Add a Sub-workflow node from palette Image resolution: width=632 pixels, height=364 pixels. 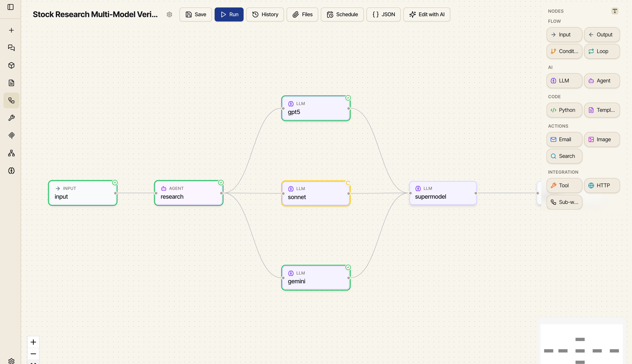tap(564, 202)
